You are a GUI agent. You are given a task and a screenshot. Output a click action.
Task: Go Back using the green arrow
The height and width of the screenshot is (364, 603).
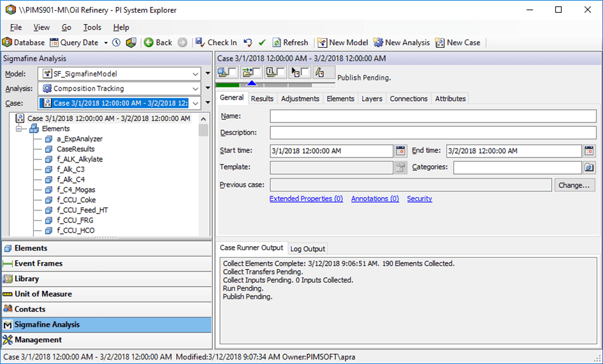click(x=158, y=43)
